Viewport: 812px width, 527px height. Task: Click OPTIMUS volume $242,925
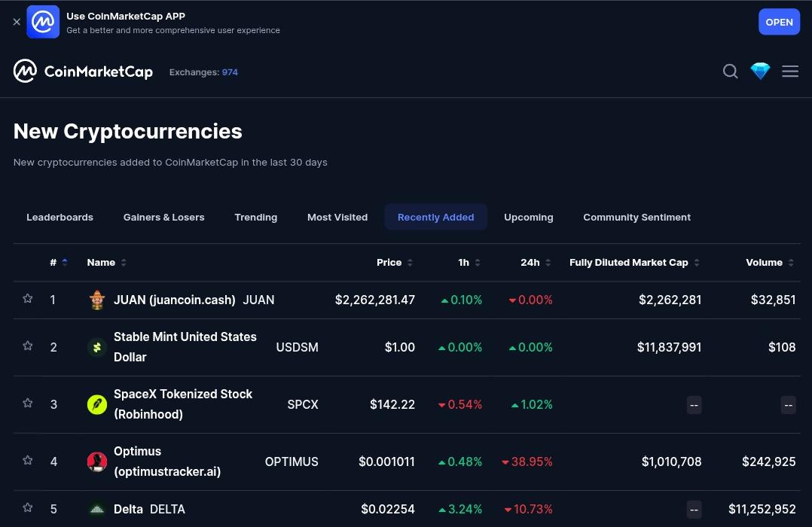point(768,462)
